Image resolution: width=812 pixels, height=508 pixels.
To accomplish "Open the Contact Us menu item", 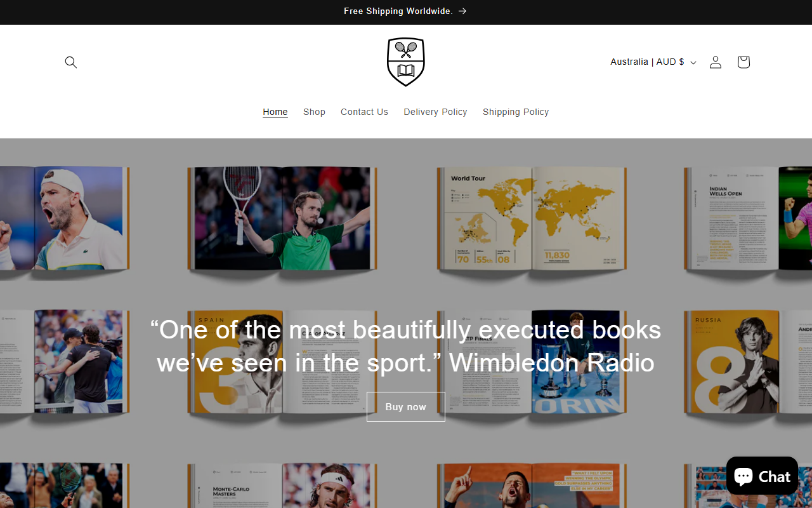I will click(364, 112).
